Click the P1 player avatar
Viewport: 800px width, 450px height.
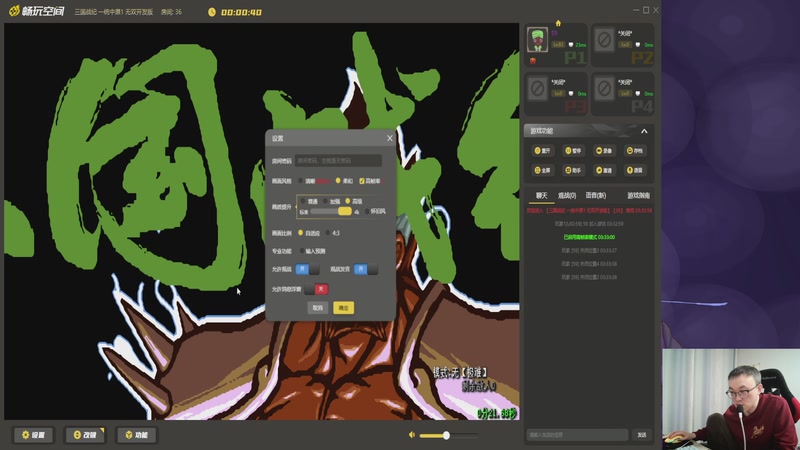click(x=537, y=40)
